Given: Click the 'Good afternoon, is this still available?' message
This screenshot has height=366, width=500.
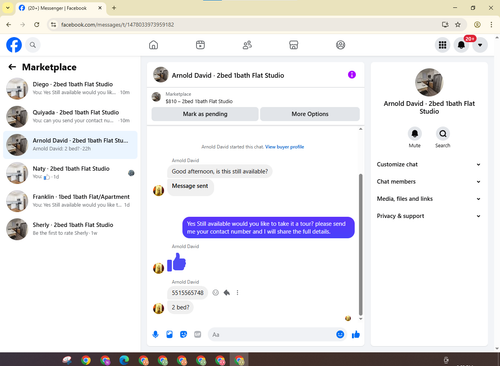Looking at the screenshot, I should tap(220, 171).
